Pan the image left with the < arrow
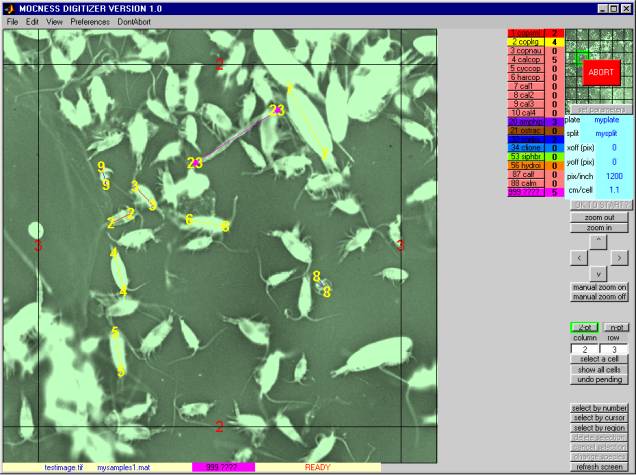The image size is (636, 475). (579, 258)
